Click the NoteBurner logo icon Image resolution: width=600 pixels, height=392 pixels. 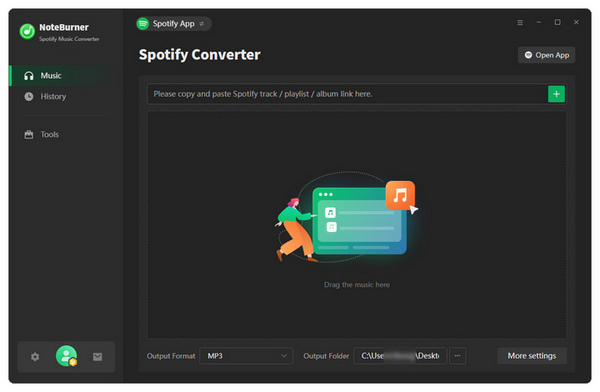[x=27, y=31]
